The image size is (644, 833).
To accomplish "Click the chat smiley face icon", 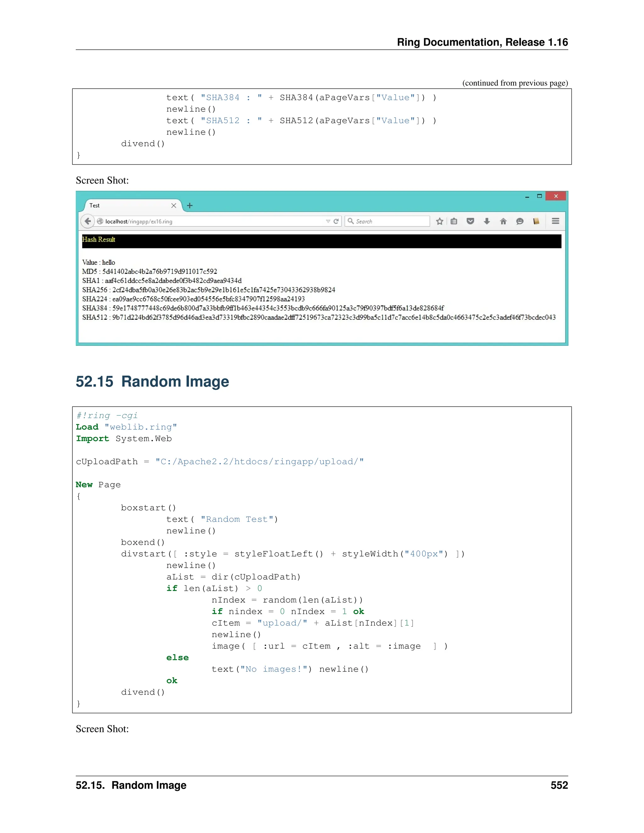I will click(x=519, y=221).
